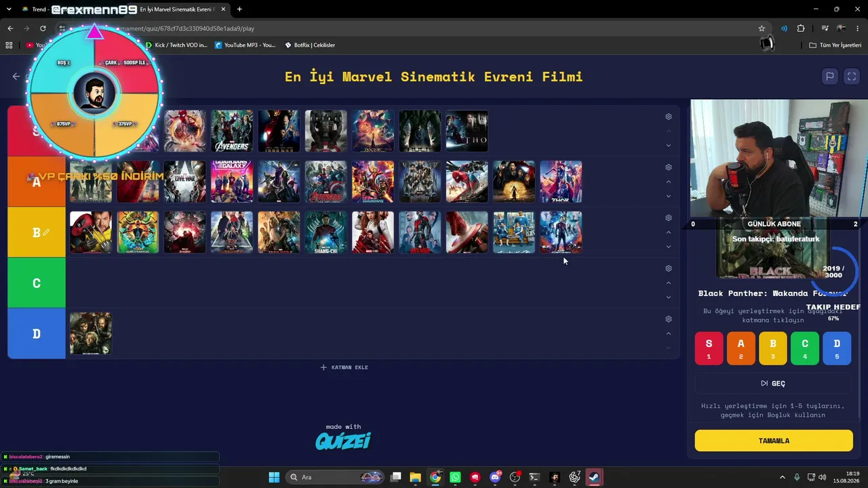Open the BotRix | Cekilisler bookmark

click(310, 45)
